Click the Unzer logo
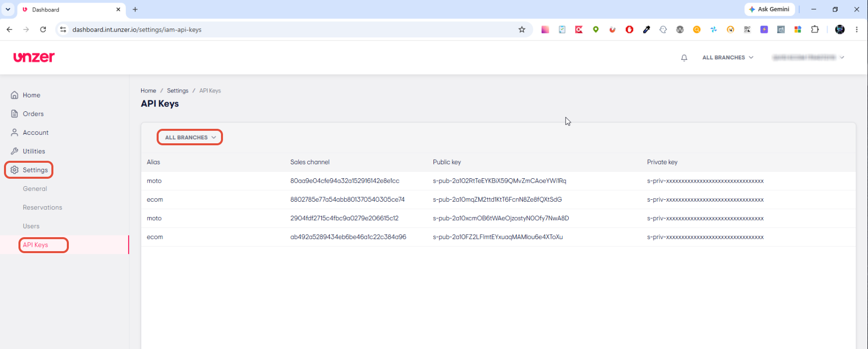Image resolution: width=868 pixels, height=349 pixels. [x=34, y=57]
